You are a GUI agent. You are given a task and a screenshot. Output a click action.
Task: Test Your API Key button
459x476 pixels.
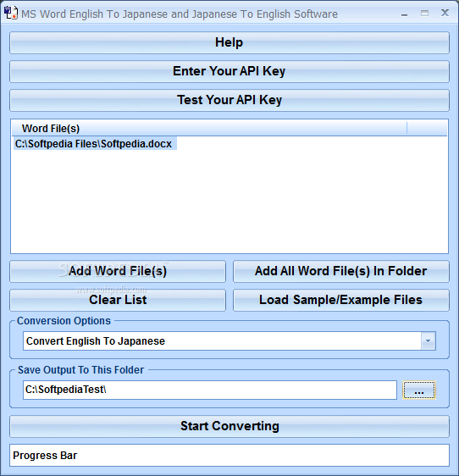pyautogui.click(x=229, y=100)
